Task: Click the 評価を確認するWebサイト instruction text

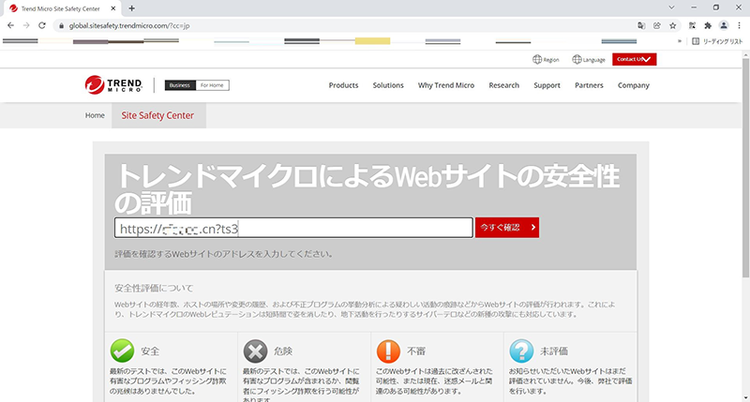Action: (x=224, y=254)
